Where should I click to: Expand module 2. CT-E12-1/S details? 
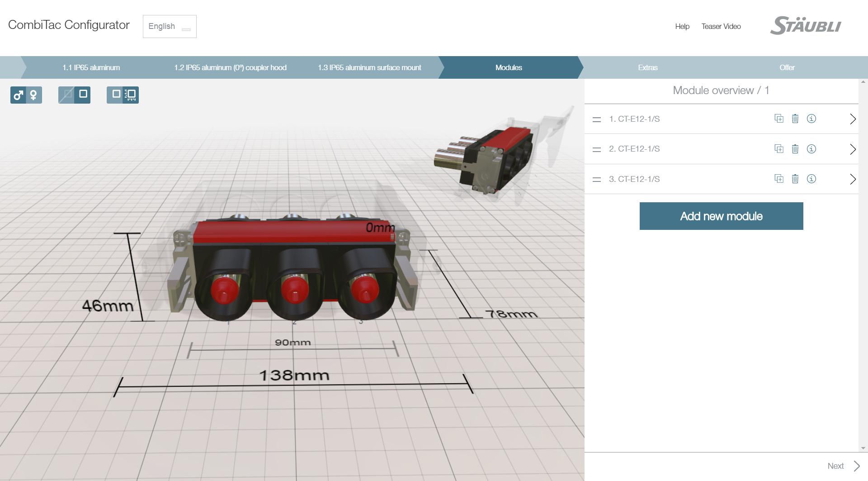click(x=853, y=149)
